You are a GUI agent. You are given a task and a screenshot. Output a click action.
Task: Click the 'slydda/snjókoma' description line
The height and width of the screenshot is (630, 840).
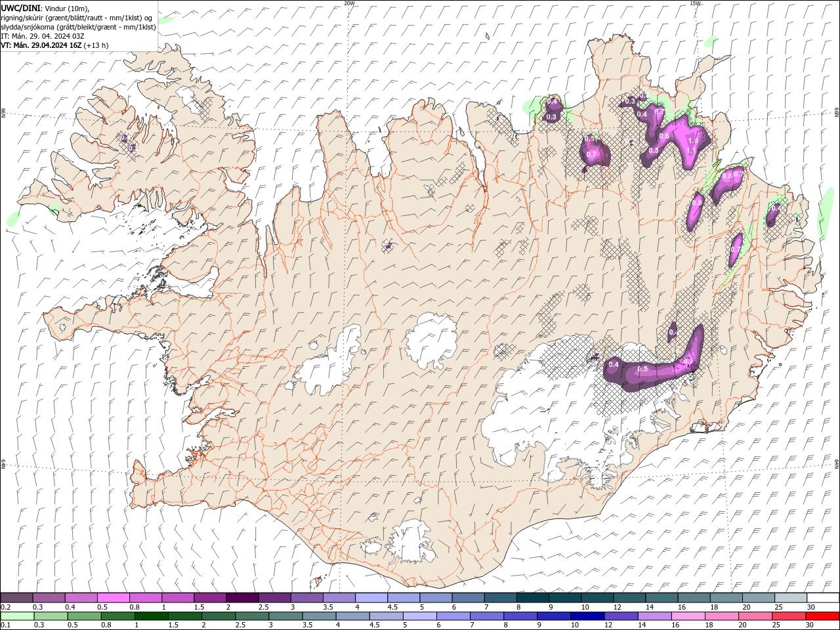79,27
